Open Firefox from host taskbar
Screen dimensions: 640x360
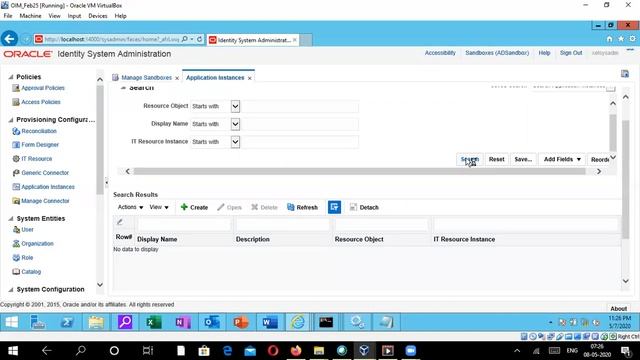coord(296,351)
